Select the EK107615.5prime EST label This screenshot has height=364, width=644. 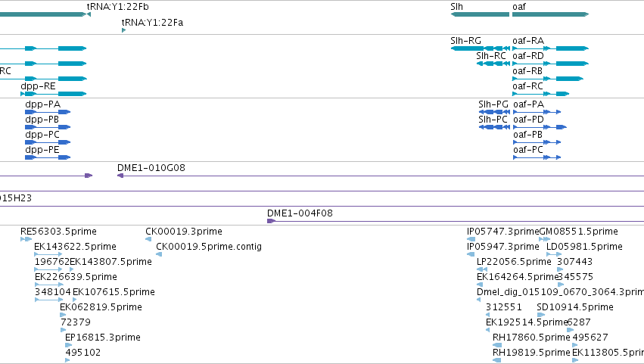114,293
